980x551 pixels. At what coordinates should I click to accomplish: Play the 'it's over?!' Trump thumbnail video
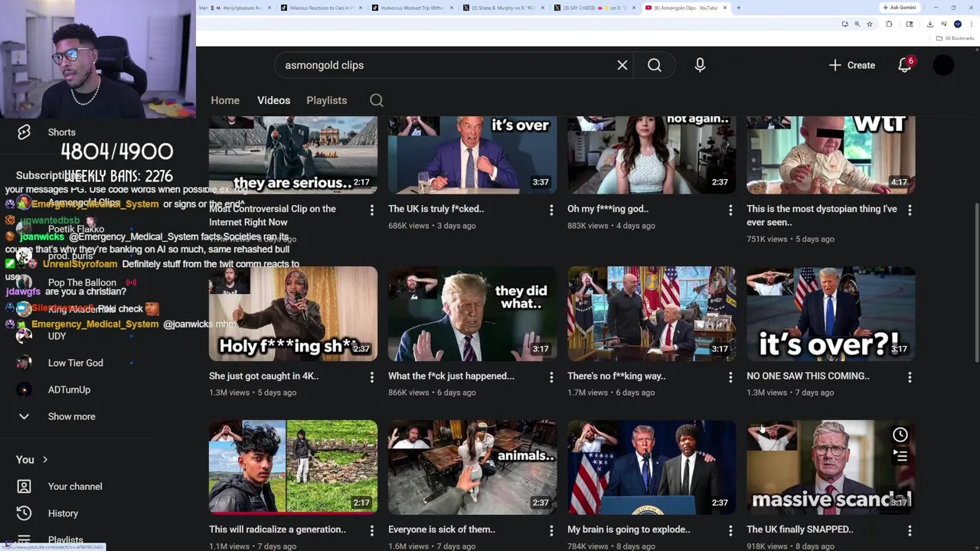coord(831,314)
